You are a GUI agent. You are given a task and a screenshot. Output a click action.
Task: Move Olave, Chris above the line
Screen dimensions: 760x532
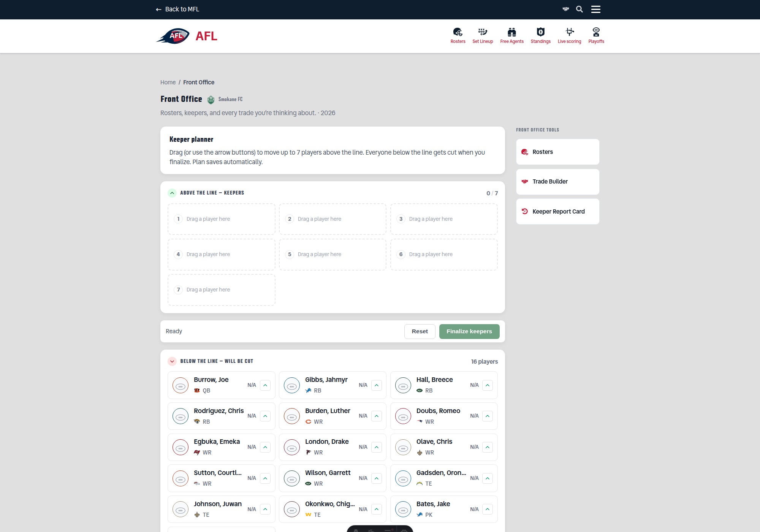tap(488, 447)
